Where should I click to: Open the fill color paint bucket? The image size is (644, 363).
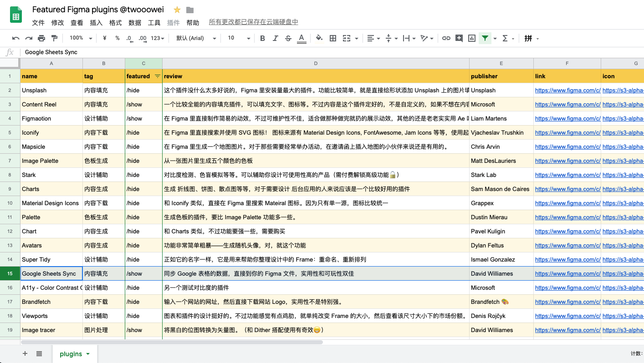pyautogui.click(x=319, y=38)
